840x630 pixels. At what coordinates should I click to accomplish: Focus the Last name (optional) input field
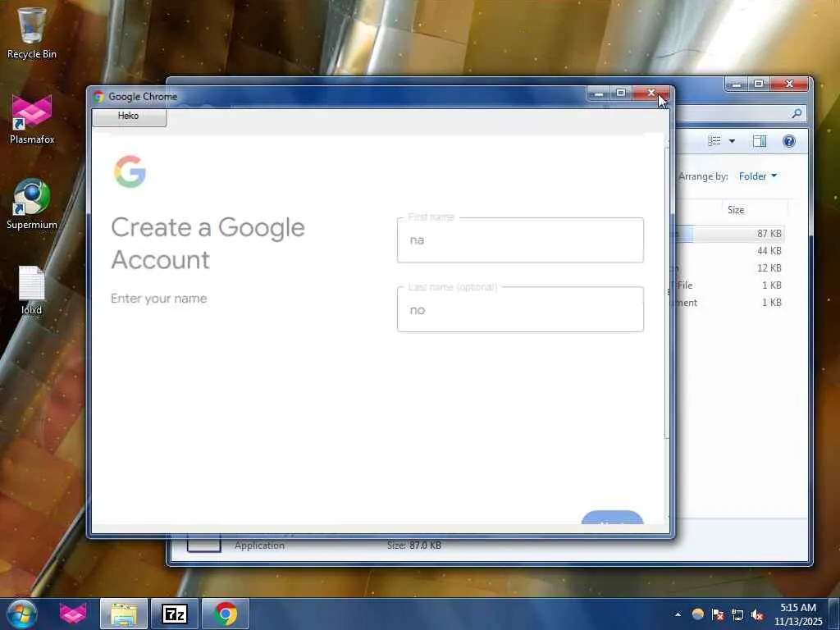coord(520,309)
